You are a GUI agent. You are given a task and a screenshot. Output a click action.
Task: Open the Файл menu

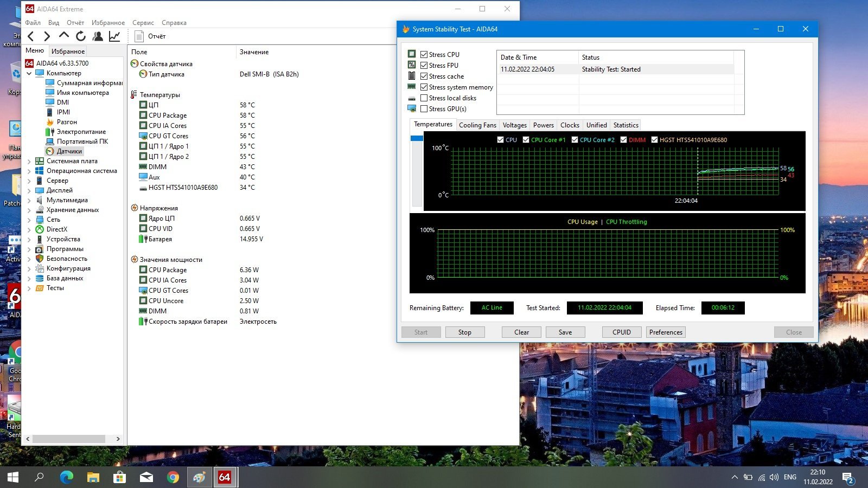coord(33,23)
